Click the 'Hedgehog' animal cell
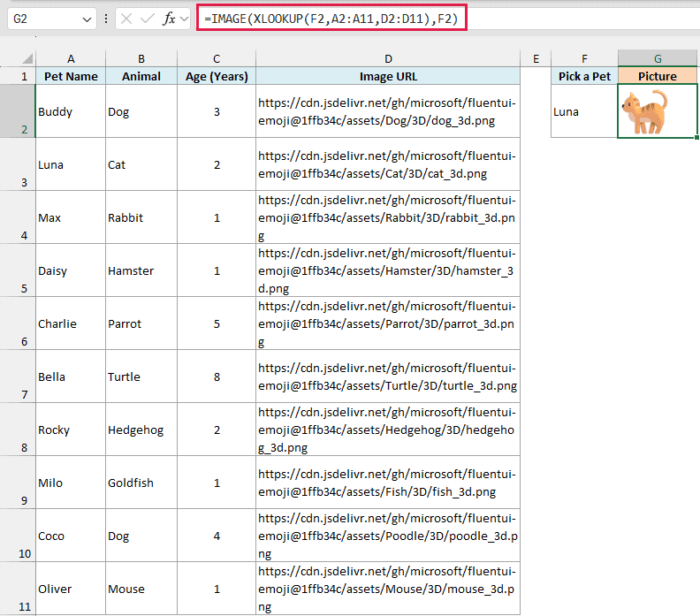Viewport: 700px width, 616px height. point(141,430)
